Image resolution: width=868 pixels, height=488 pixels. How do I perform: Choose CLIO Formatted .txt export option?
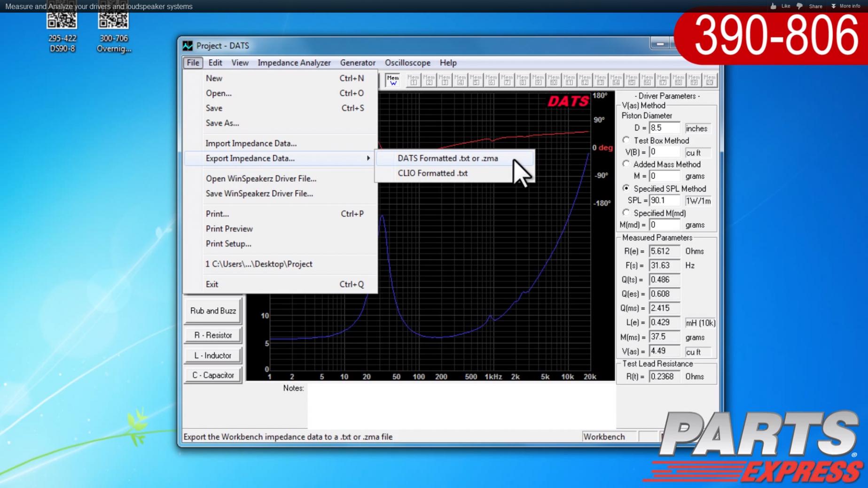pos(455,173)
